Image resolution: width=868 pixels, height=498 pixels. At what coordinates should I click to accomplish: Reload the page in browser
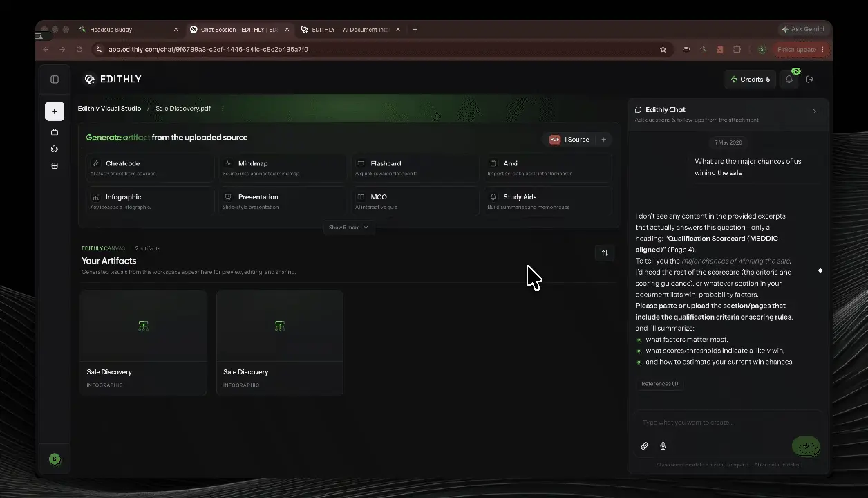[79, 50]
